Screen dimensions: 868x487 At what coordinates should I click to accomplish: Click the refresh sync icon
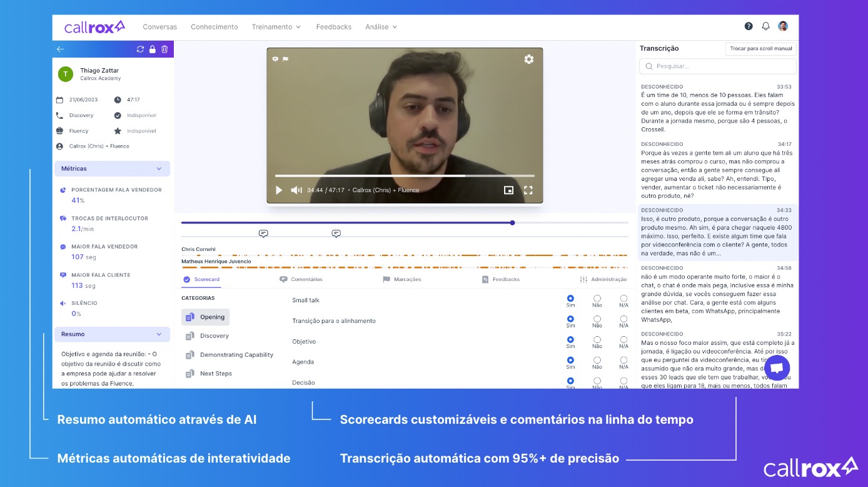point(140,49)
